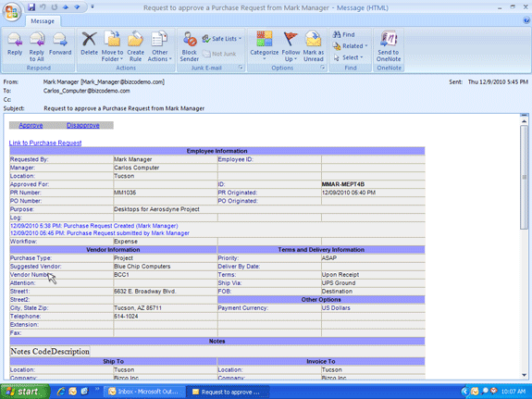Click vendor name Blue Chip Computers
This screenshot has height=399, width=532.
(x=142, y=267)
